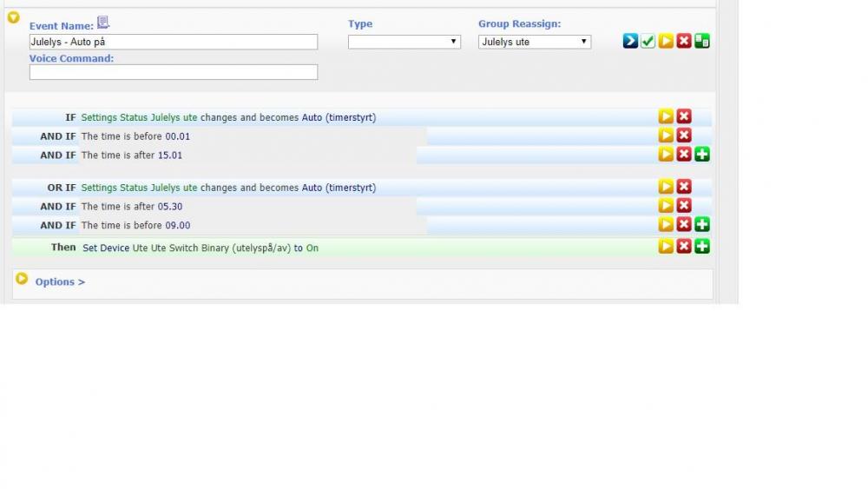The image size is (868, 489).
Task: Open the notes icon beside Event Name
Action: tap(103, 23)
